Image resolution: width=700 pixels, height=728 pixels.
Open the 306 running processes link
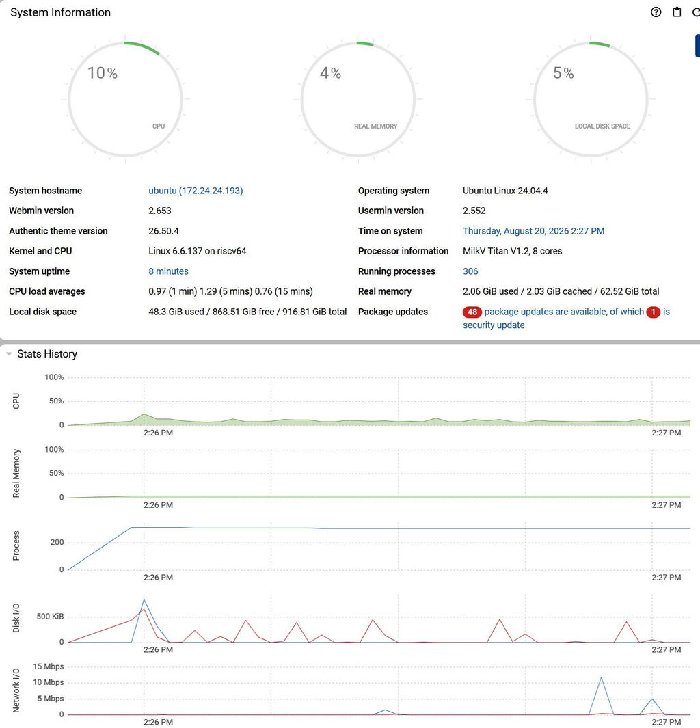click(x=470, y=271)
